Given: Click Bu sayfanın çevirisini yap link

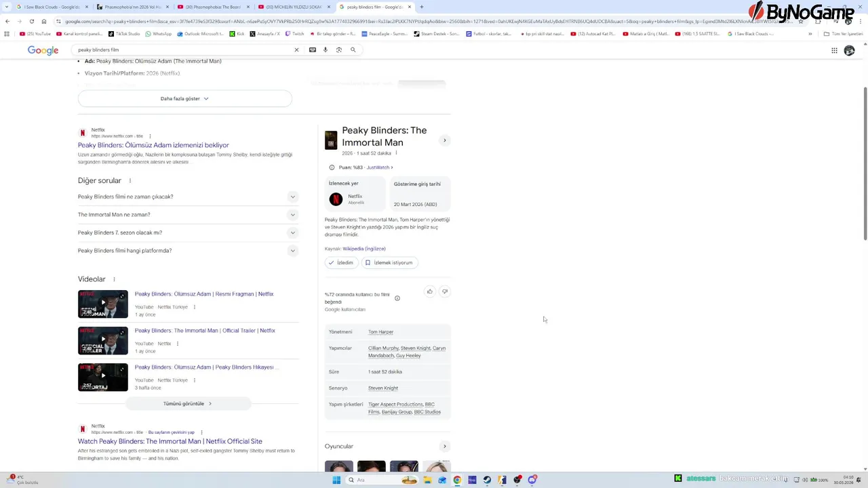Looking at the screenshot, I should coord(172,432).
